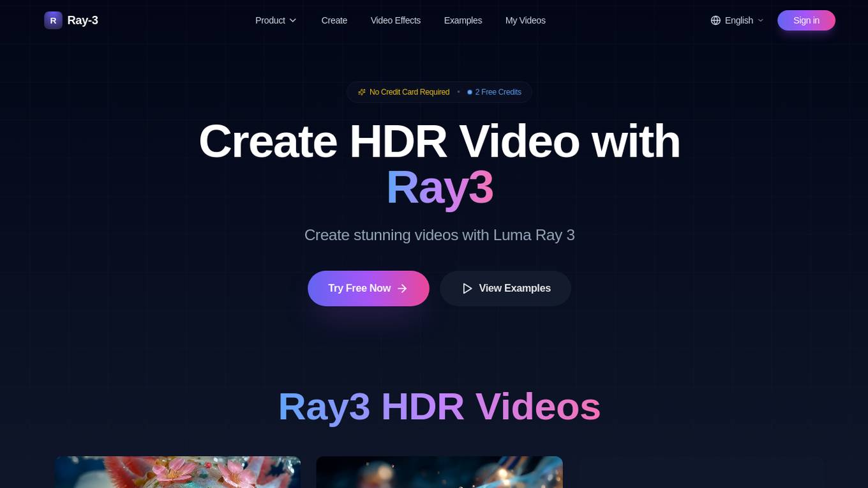The width and height of the screenshot is (868, 488).
Task: Click the chevron beside English
Action: coord(760,20)
